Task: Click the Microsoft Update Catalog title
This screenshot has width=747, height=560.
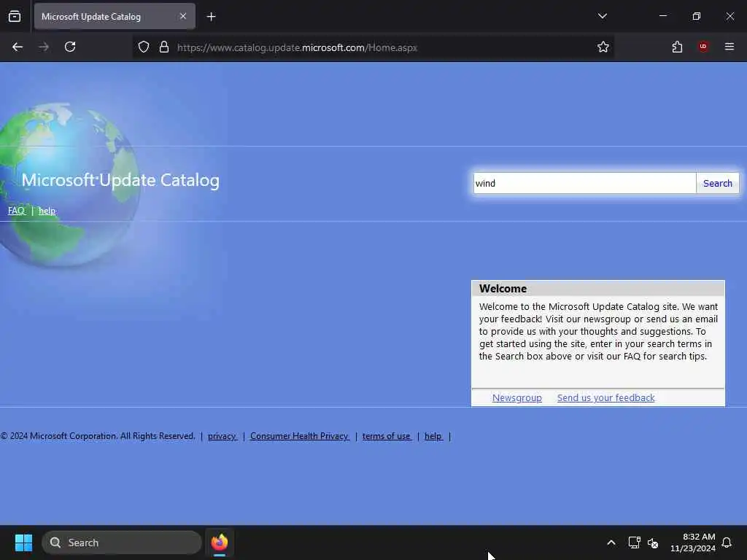Action: (x=120, y=181)
